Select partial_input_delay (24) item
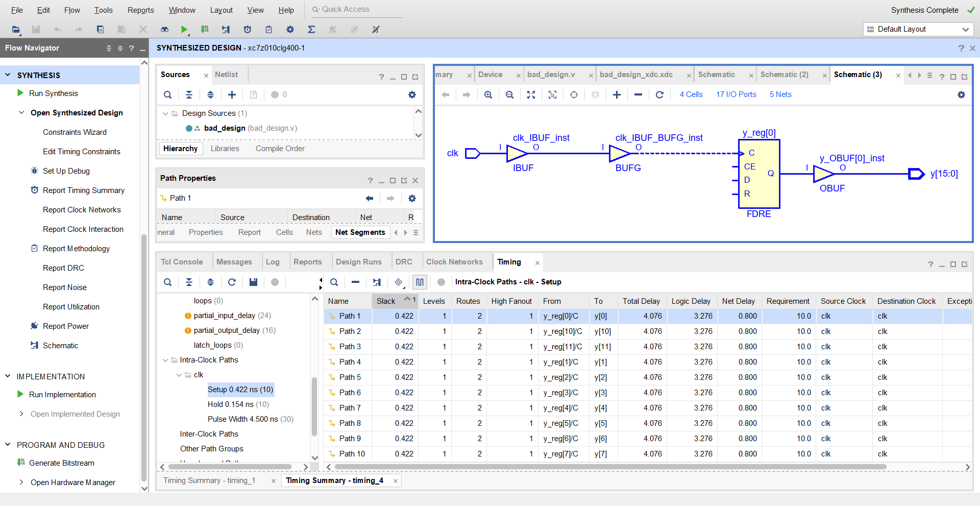 pos(232,316)
